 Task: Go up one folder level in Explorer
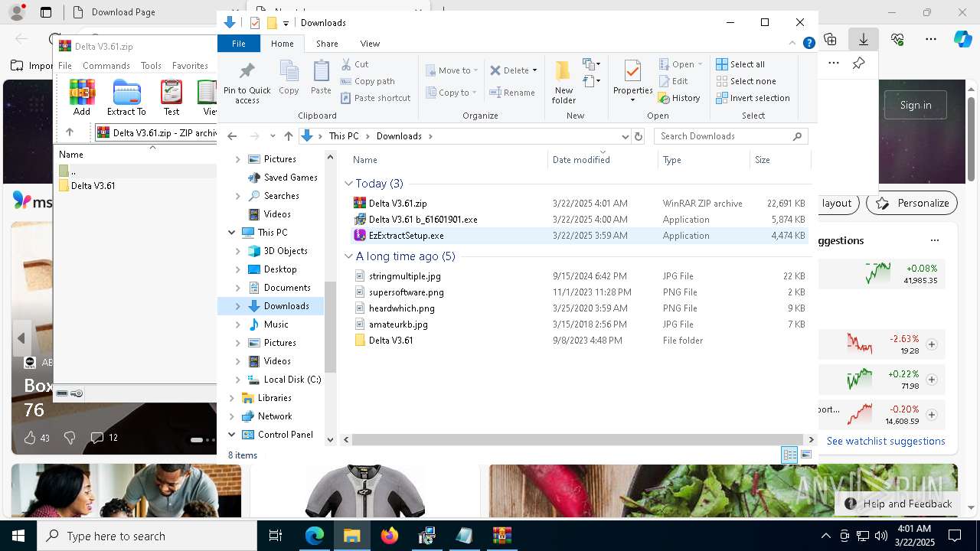click(288, 136)
